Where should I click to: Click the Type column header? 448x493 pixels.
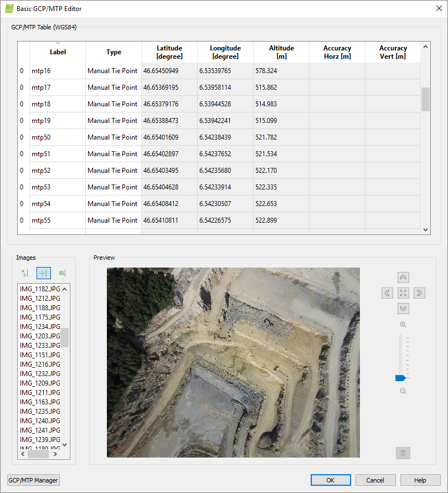coord(114,52)
